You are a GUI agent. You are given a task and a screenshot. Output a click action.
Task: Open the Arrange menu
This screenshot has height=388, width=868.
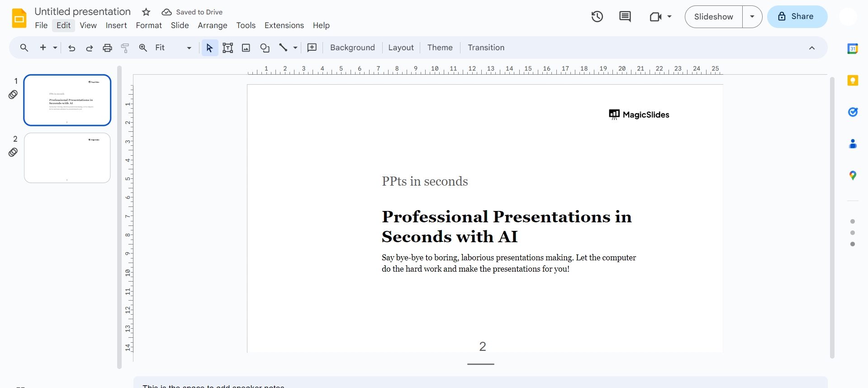[212, 25]
